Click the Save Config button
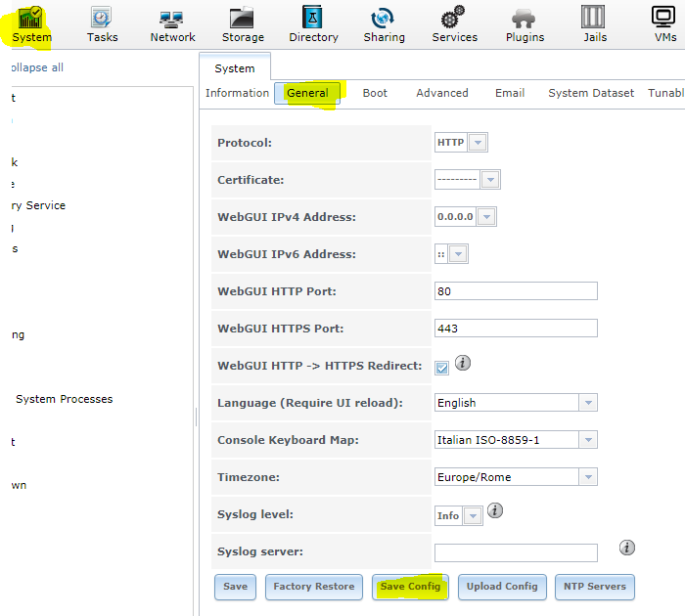Viewport: 685px width, 616px height. click(410, 587)
